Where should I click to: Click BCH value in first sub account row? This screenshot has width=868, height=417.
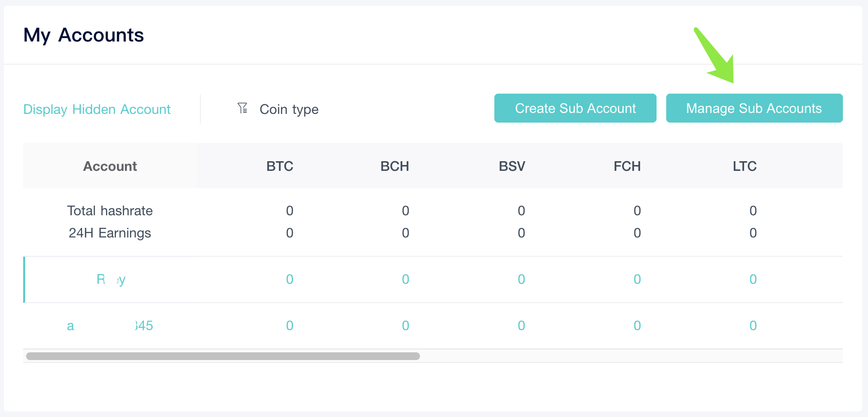[406, 279]
